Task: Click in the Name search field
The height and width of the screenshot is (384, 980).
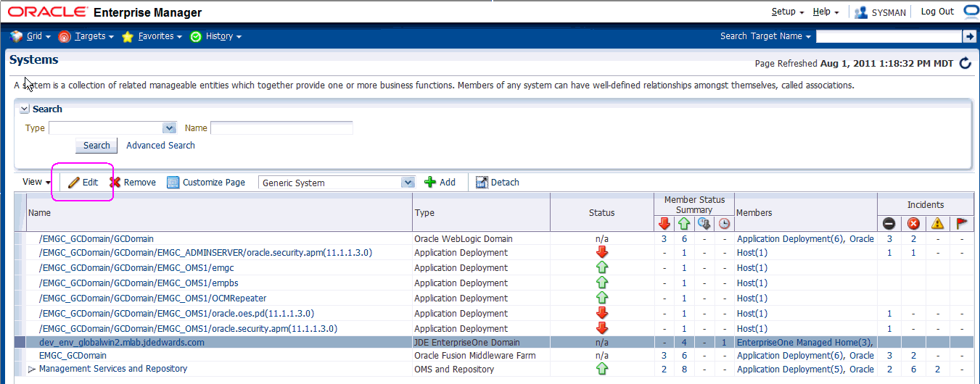Action: pyautogui.click(x=281, y=128)
